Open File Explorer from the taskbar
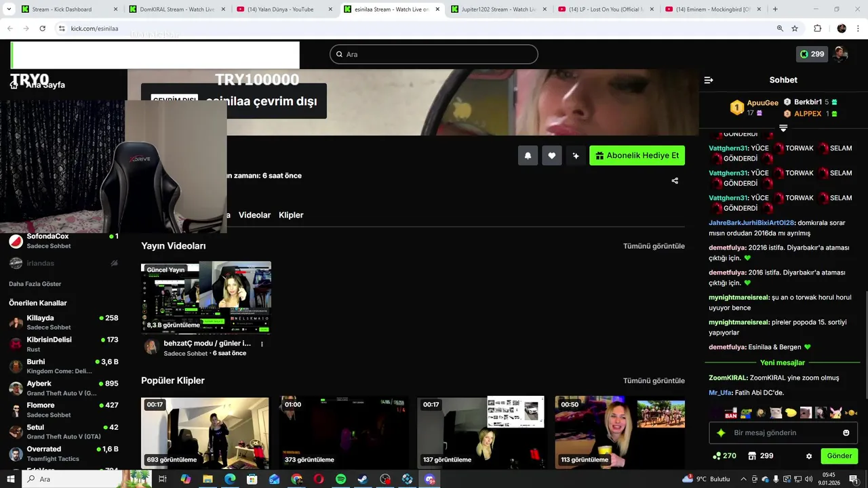The height and width of the screenshot is (488, 868). (208, 479)
